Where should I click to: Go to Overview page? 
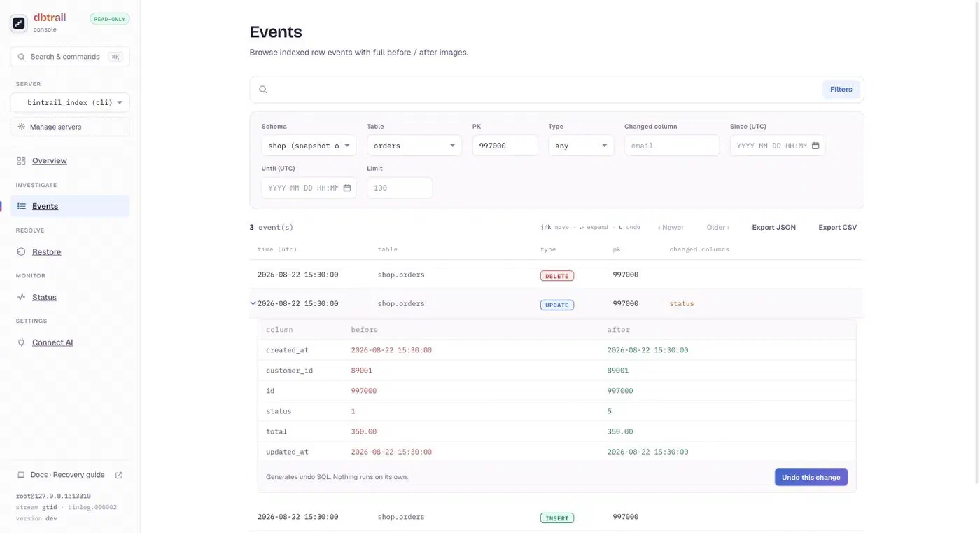tap(50, 161)
